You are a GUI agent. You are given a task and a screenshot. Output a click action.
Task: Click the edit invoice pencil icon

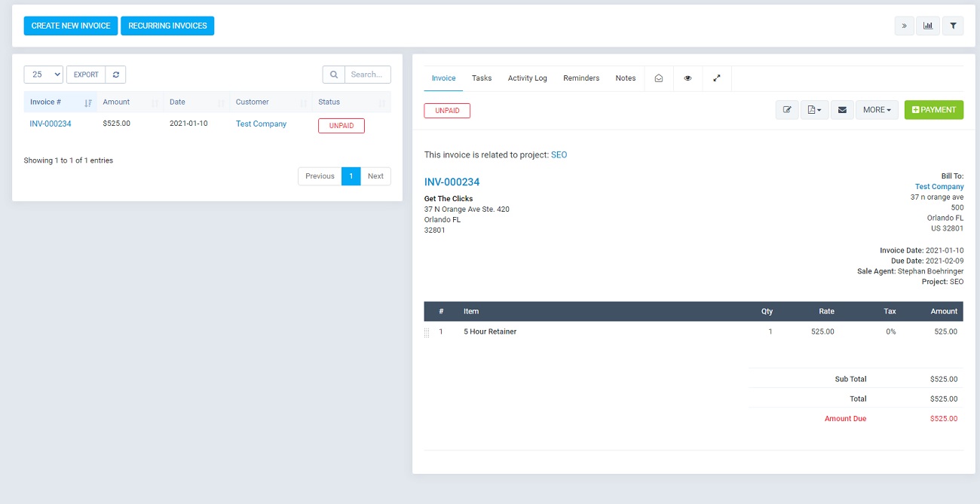click(x=787, y=110)
